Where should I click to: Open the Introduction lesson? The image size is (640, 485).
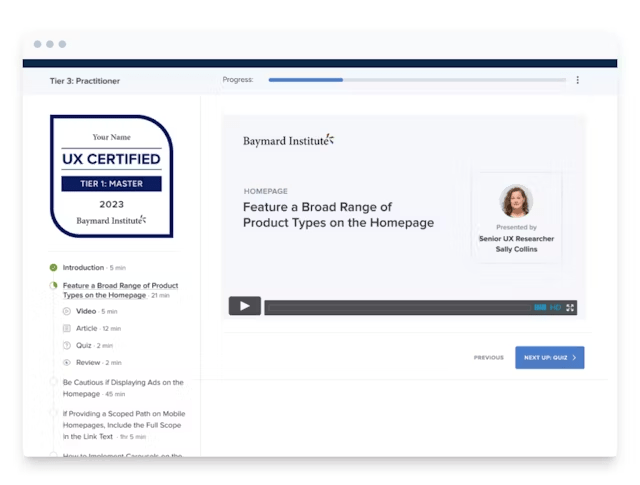tap(94, 267)
